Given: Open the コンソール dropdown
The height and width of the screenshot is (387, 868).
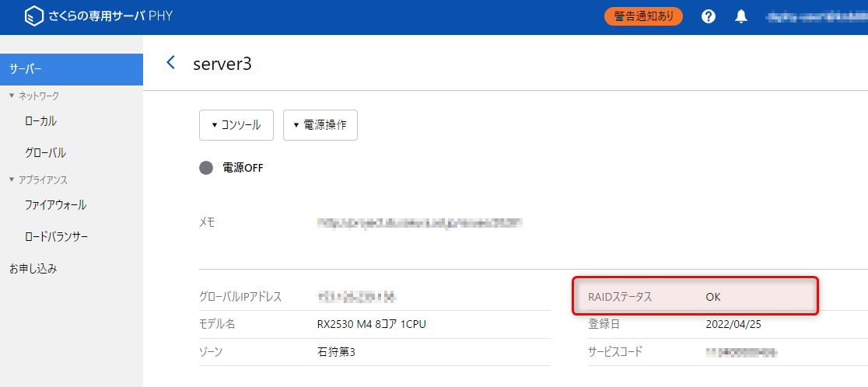Looking at the screenshot, I should pyautogui.click(x=236, y=125).
